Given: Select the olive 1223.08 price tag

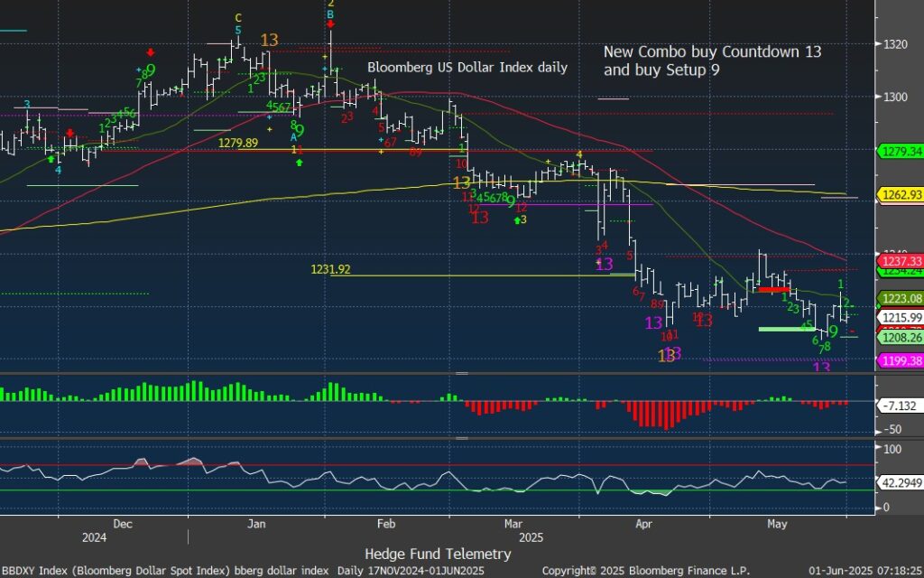Looking at the screenshot, I should tap(901, 298).
